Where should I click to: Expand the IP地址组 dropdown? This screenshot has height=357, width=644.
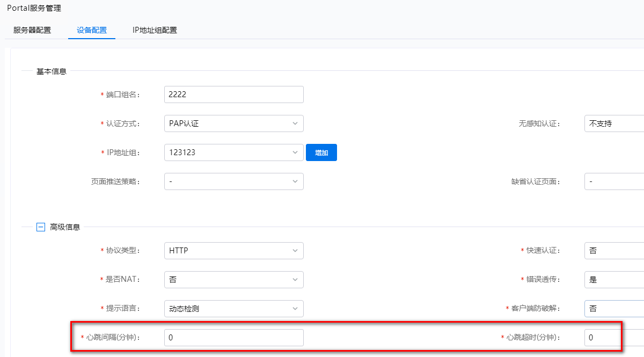(x=233, y=152)
